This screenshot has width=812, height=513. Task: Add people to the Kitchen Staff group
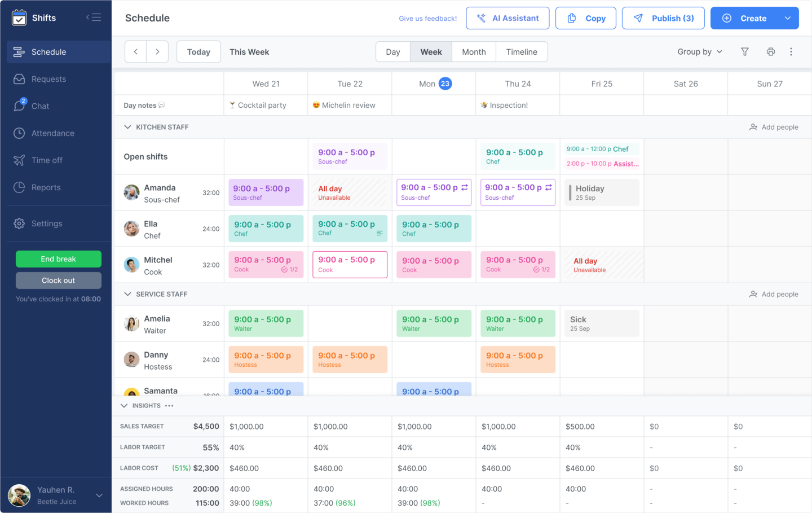[x=774, y=127]
